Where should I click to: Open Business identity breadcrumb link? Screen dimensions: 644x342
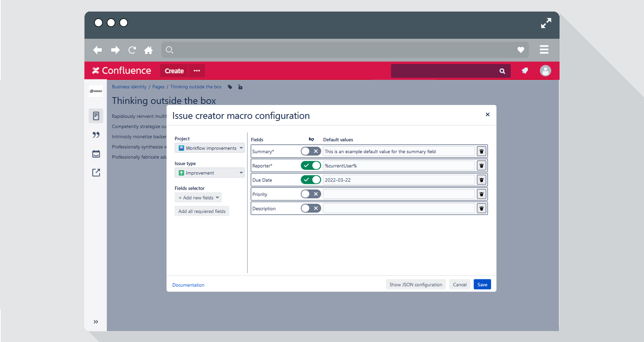129,87
